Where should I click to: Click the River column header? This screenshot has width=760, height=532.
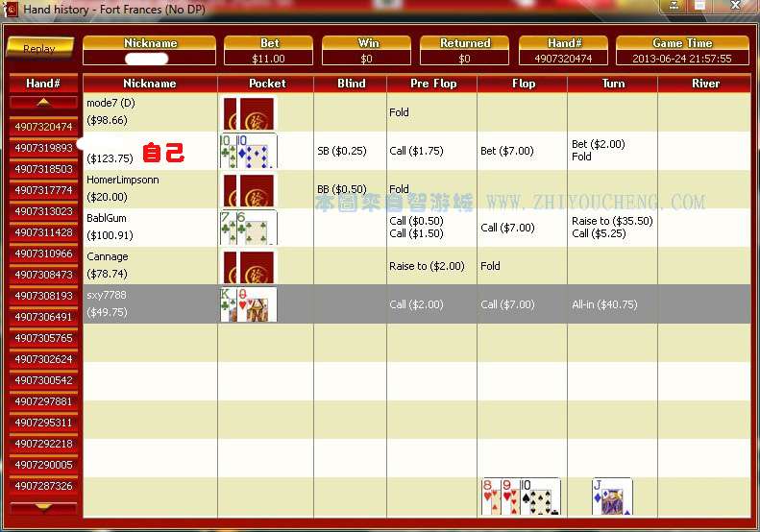pyautogui.click(x=705, y=84)
